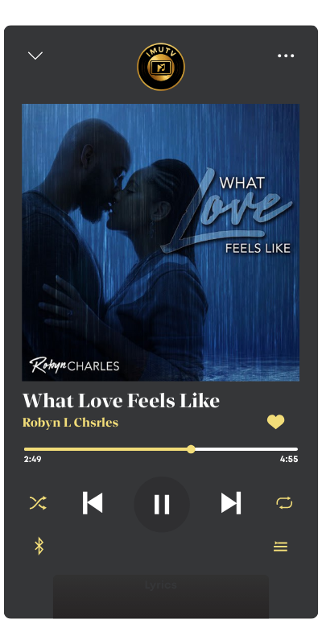Viewport: 322px width, 644px height.
Task: Click the progress slider knob
Action: point(191,449)
